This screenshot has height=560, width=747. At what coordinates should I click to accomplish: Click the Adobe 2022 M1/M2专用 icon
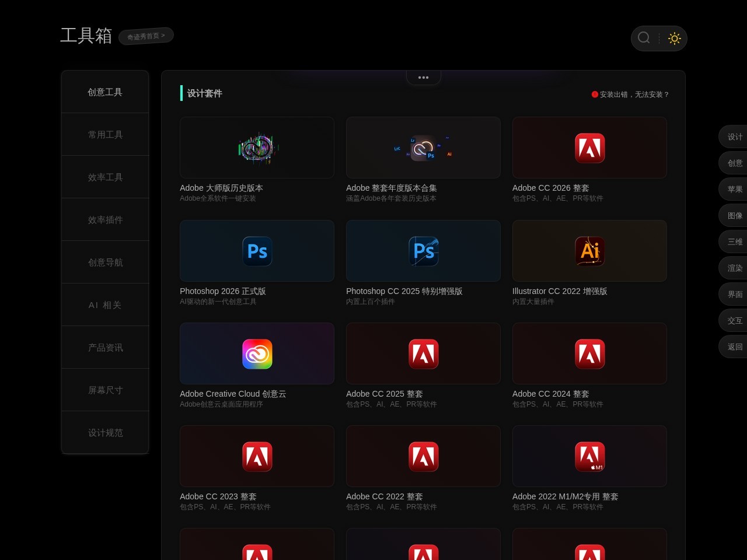tap(590, 457)
